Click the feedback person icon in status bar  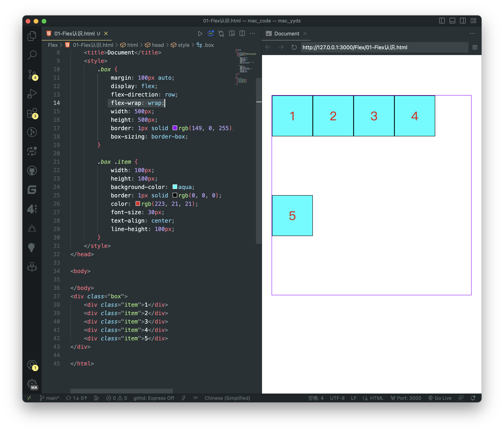(461, 398)
